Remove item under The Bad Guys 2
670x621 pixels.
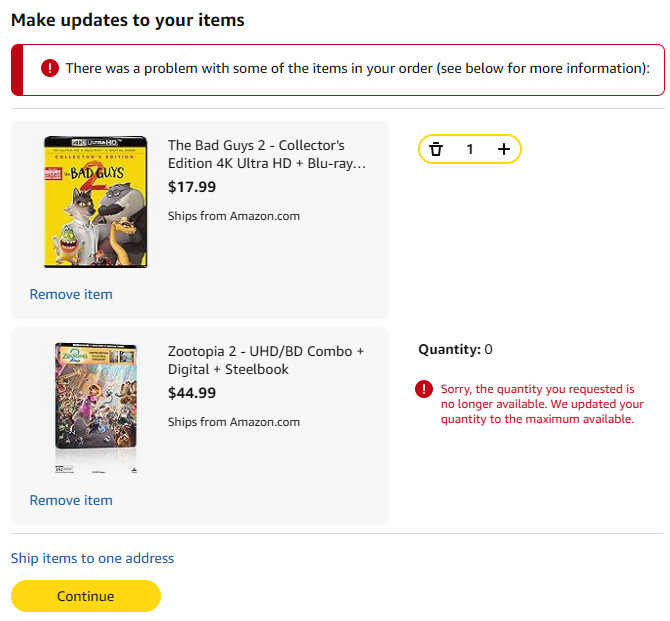click(x=71, y=294)
